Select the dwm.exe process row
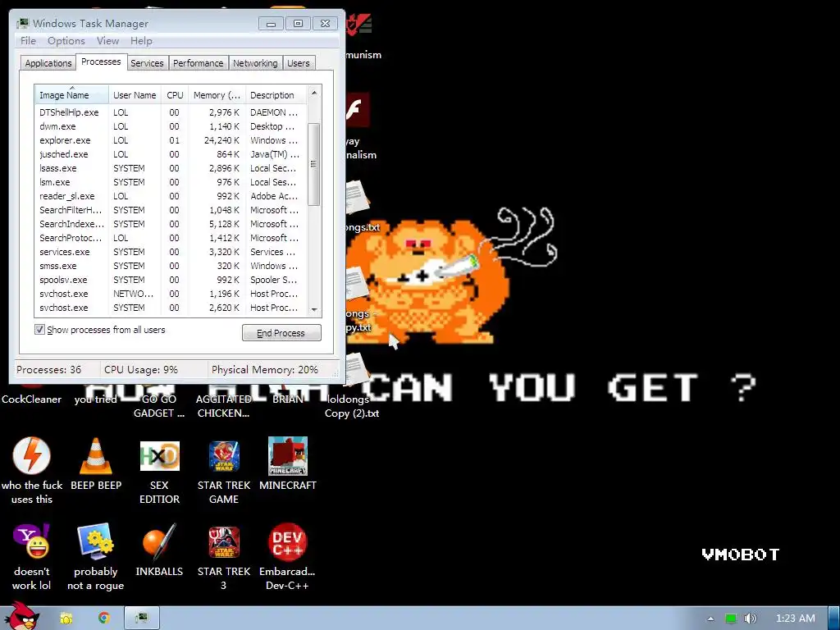The height and width of the screenshot is (630, 840). (x=171, y=126)
